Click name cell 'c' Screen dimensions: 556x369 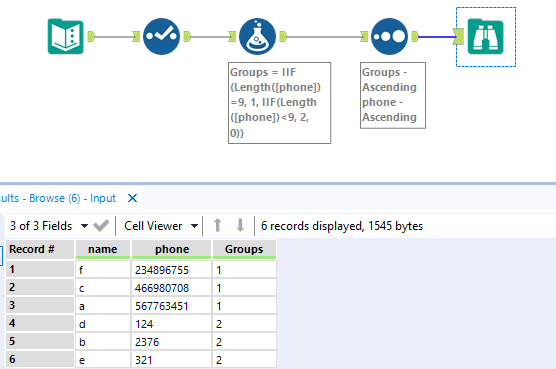click(103, 287)
